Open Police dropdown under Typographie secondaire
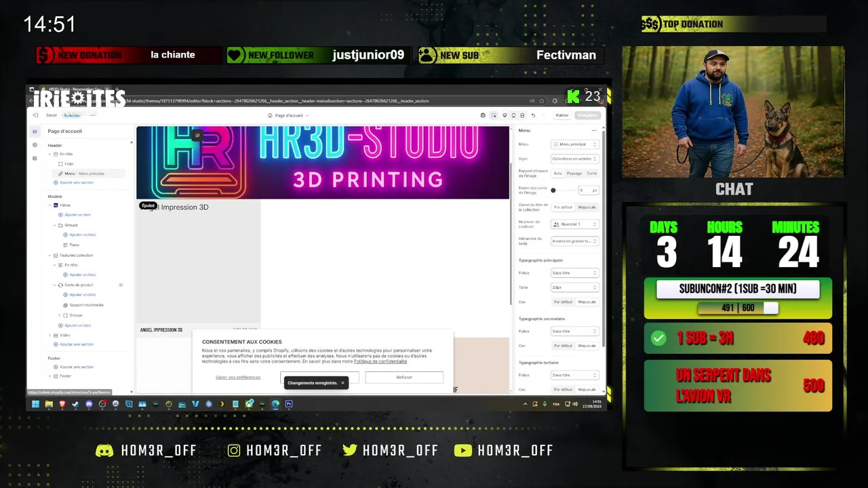The image size is (868, 488). pyautogui.click(x=574, y=331)
